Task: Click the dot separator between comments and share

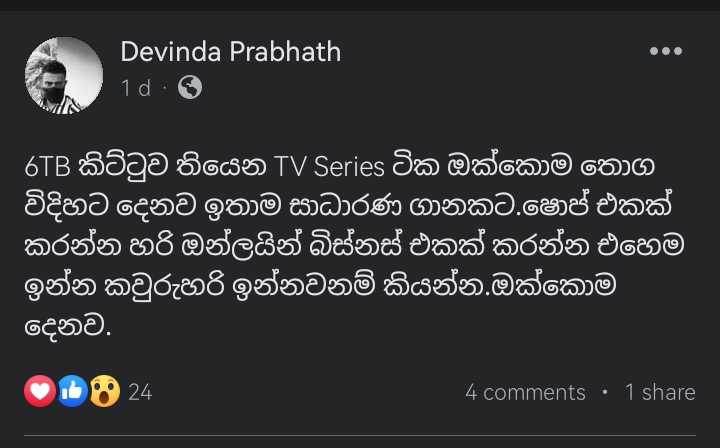Action: point(605,392)
